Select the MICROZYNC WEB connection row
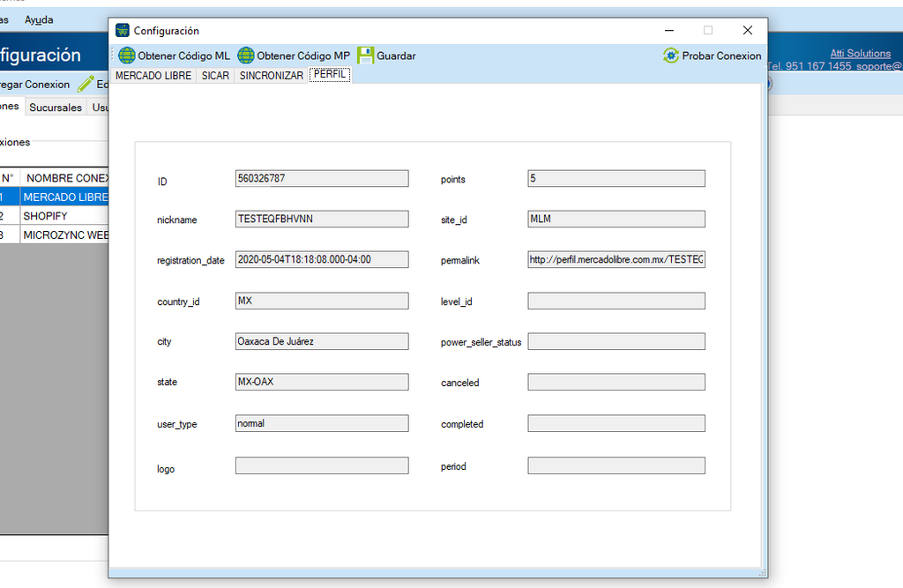The width and height of the screenshot is (903, 588). (x=54, y=235)
